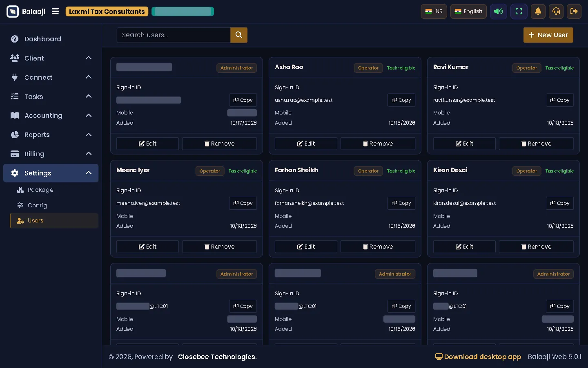The width and height of the screenshot is (588, 368).
Task: Open the Closebee Technologies link
Action: [217, 357]
